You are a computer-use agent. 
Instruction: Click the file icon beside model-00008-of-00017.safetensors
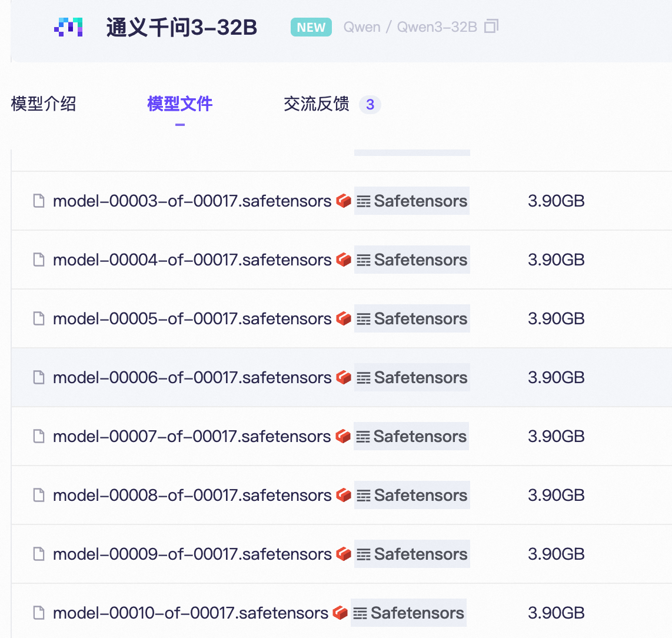(x=38, y=495)
